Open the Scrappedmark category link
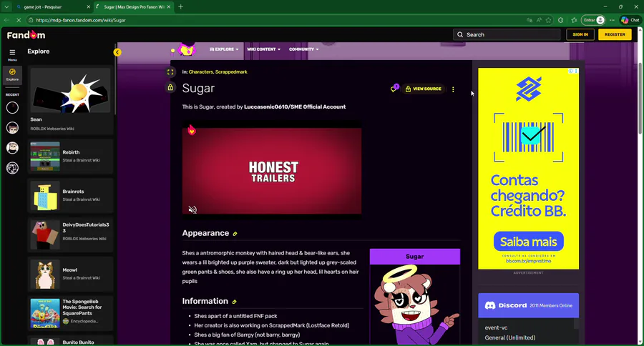Image resolution: width=644 pixels, height=346 pixels. pos(231,71)
